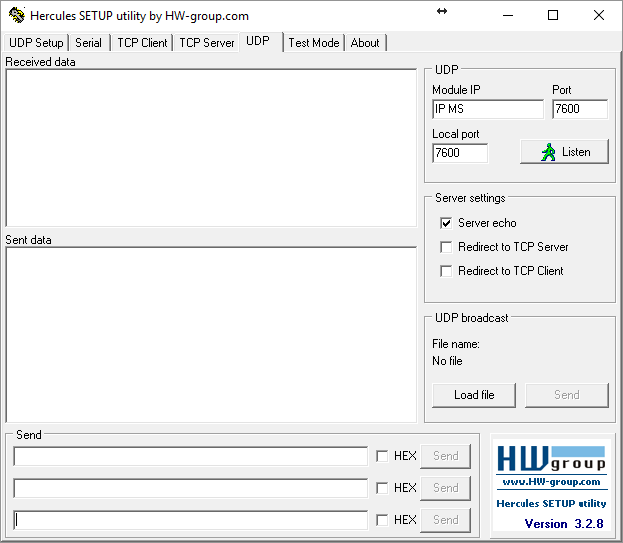This screenshot has width=623, height=543.
Task: Toggle HEX for the third send line
Action: pos(382,520)
